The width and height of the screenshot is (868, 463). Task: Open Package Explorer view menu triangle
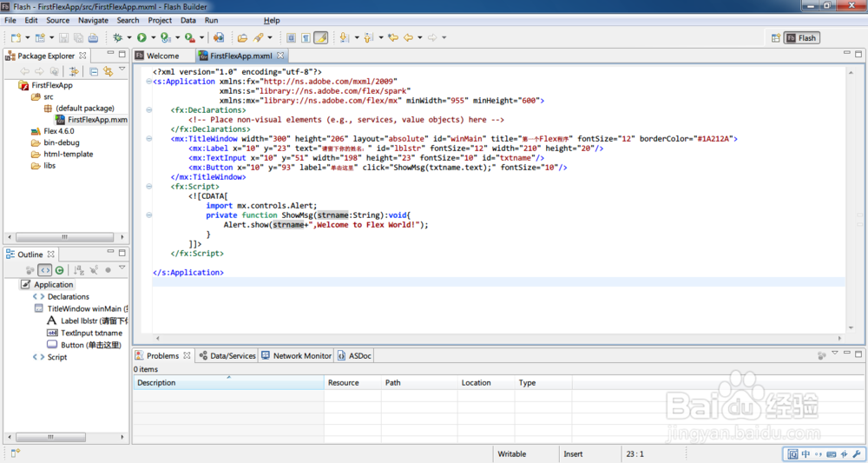(x=122, y=69)
